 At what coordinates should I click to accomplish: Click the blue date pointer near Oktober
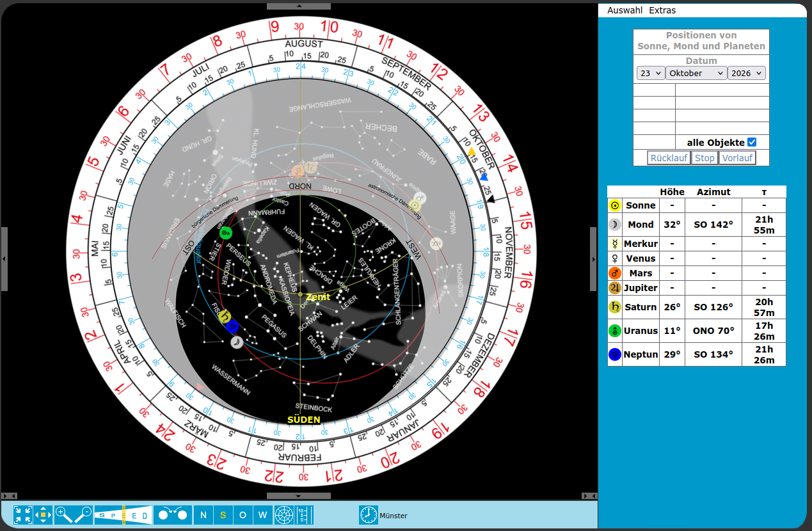coord(484,177)
